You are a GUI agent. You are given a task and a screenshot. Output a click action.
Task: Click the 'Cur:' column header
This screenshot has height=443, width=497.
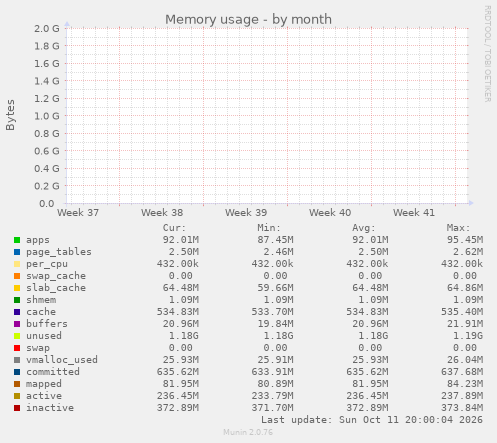(174, 228)
